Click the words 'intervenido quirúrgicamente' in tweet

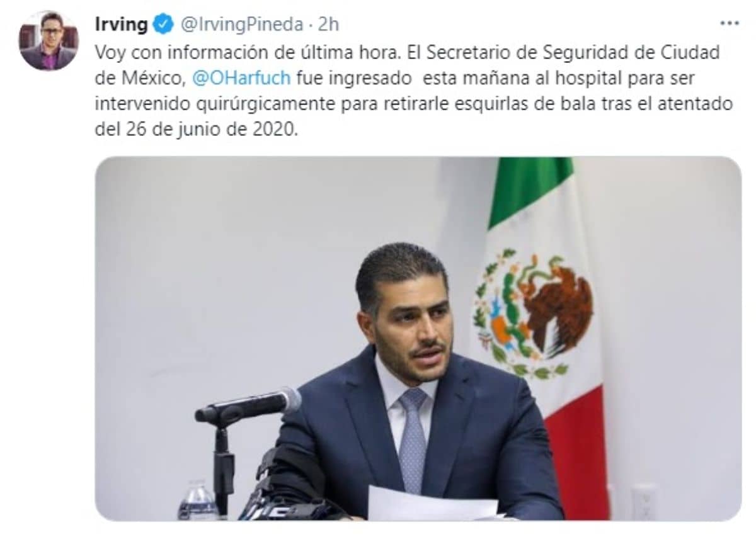(215, 103)
